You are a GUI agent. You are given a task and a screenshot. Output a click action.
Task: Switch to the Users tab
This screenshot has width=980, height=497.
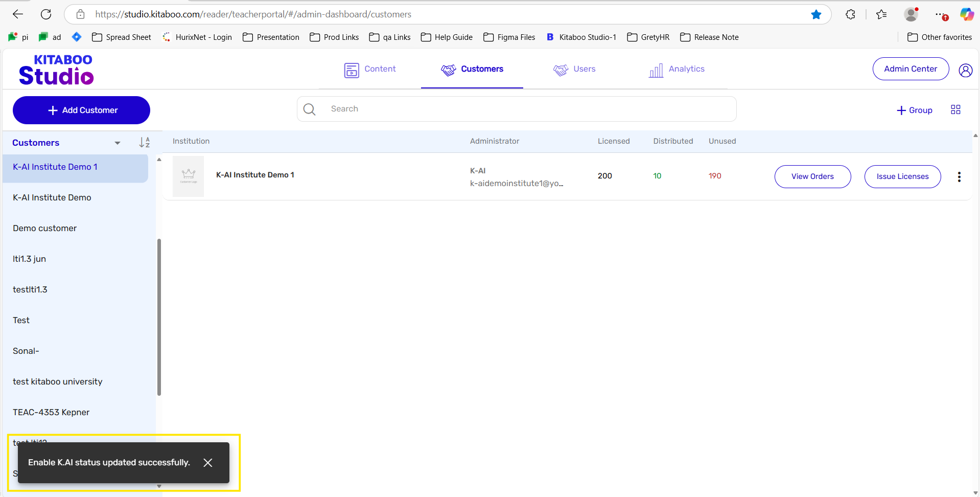click(574, 70)
